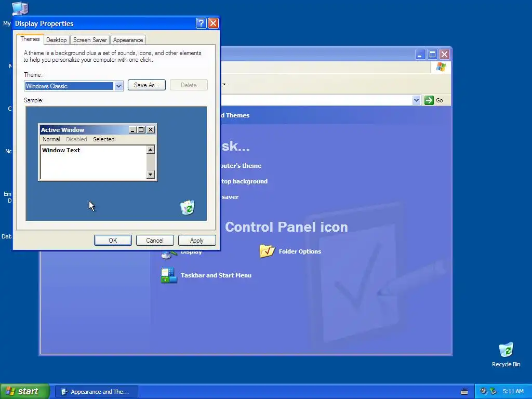This screenshot has height=399, width=532.
Task: Click Appearance and Themes taskbar button
Action: point(96,392)
